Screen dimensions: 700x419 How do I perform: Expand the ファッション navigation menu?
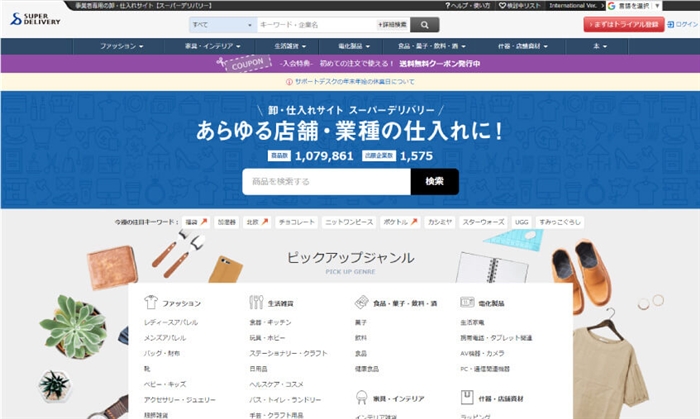tap(122, 46)
